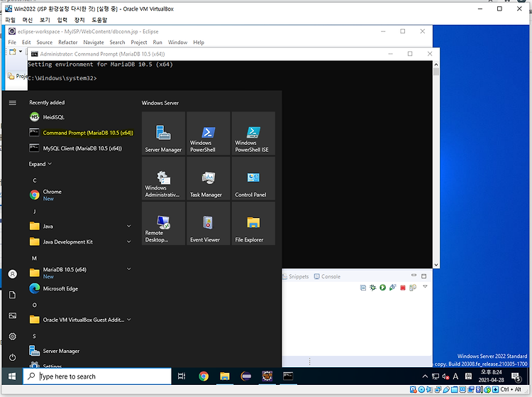Jump to letter M in app list

point(34,259)
